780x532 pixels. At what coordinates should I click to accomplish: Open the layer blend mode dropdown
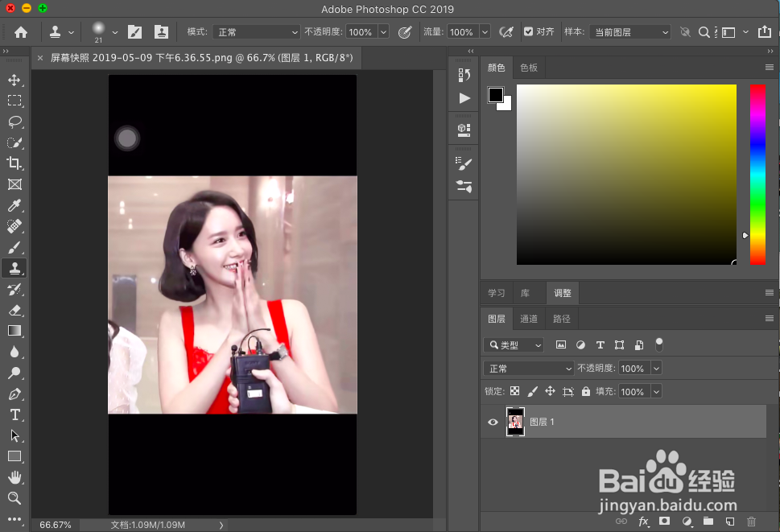click(x=528, y=369)
